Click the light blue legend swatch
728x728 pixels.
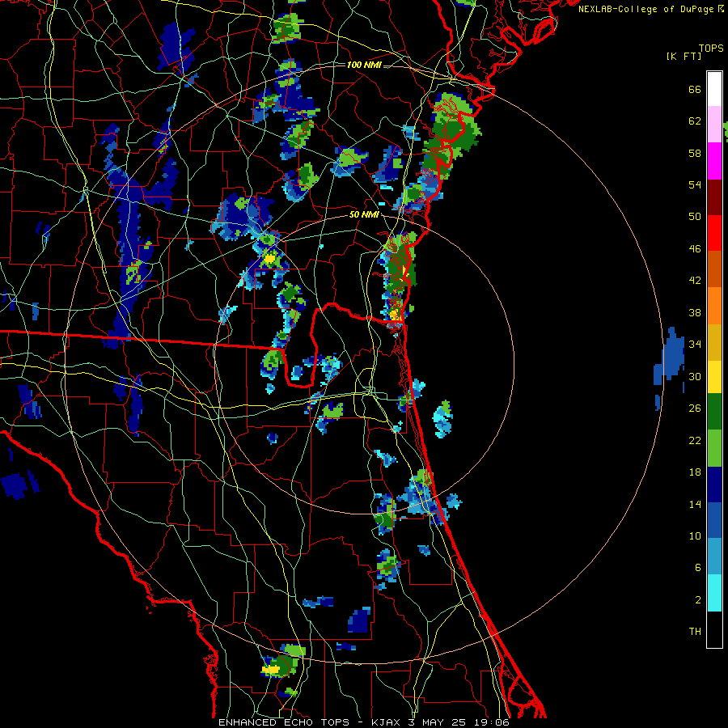(714, 557)
